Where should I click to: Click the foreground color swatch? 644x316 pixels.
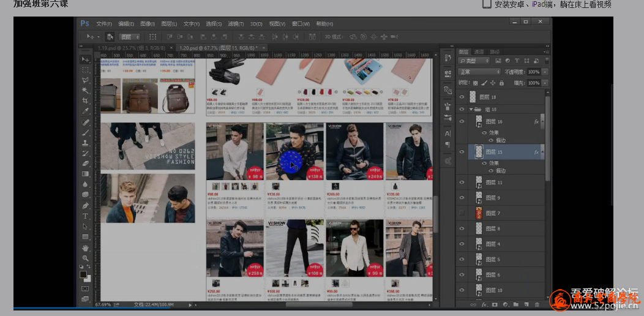pyautogui.click(x=83, y=274)
